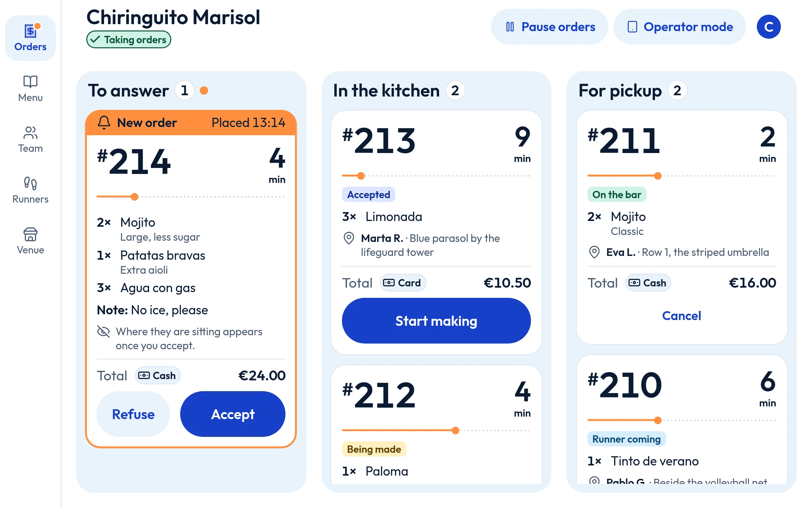Click the For pickup count badge

coord(677,90)
